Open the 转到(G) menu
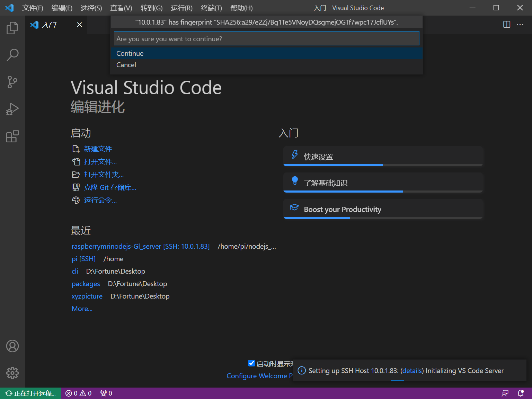Image resolution: width=532 pixels, height=399 pixels. pyautogui.click(x=151, y=8)
